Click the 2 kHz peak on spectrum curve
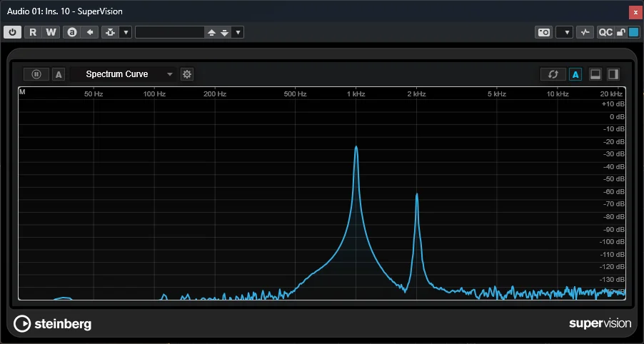 pyautogui.click(x=417, y=194)
